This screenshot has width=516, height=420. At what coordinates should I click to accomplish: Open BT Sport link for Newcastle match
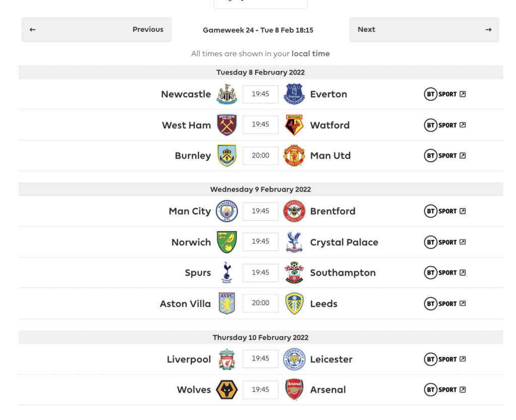coord(445,94)
